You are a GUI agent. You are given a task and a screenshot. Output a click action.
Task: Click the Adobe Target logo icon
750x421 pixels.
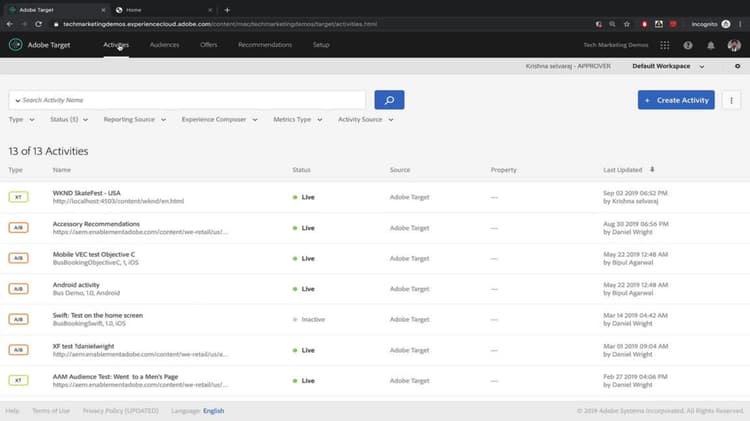tap(15, 44)
